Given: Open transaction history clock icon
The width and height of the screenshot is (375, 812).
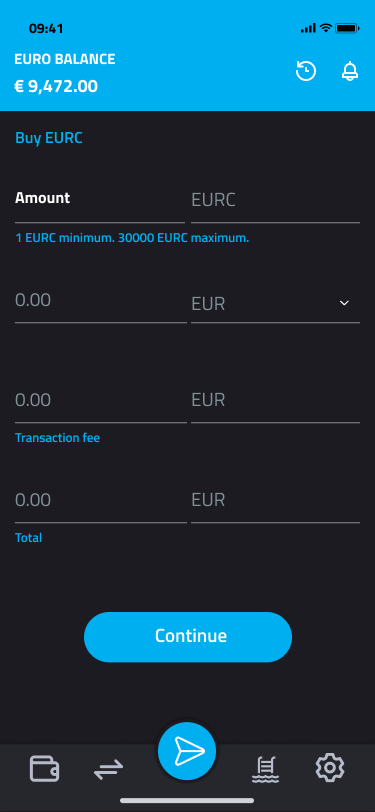Looking at the screenshot, I should pos(306,71).
